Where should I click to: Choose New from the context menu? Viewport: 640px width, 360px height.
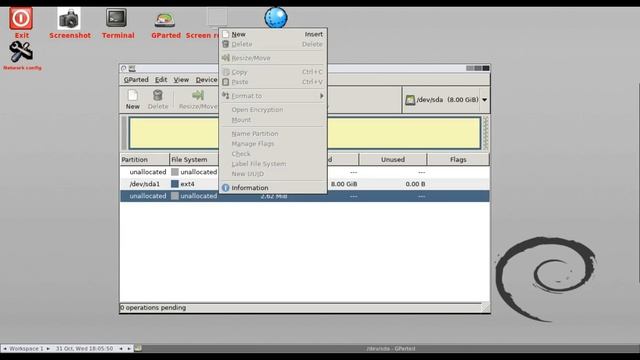[273, 34]
